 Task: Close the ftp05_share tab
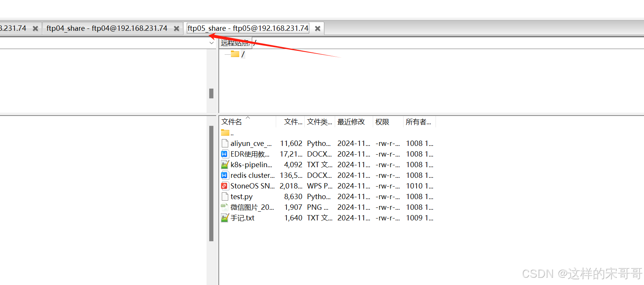(318, 28)
